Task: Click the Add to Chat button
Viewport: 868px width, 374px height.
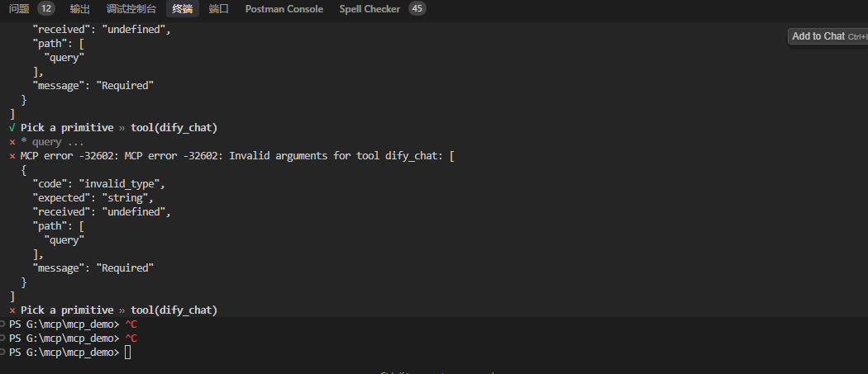Action: pos(818,36)
